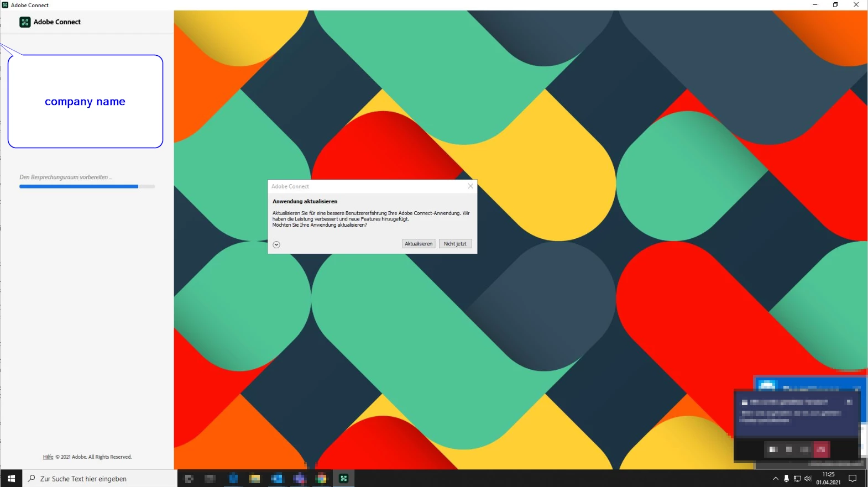Click 'Den Besprechungsraum vorbereiten' status text
Screen dimensions: 868x487
click(x=66, y=177)
